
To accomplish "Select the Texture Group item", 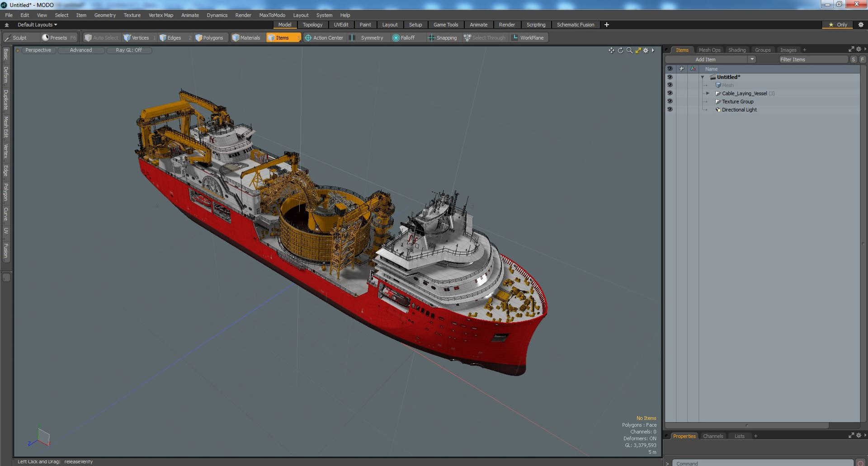I will coord(737,102).
